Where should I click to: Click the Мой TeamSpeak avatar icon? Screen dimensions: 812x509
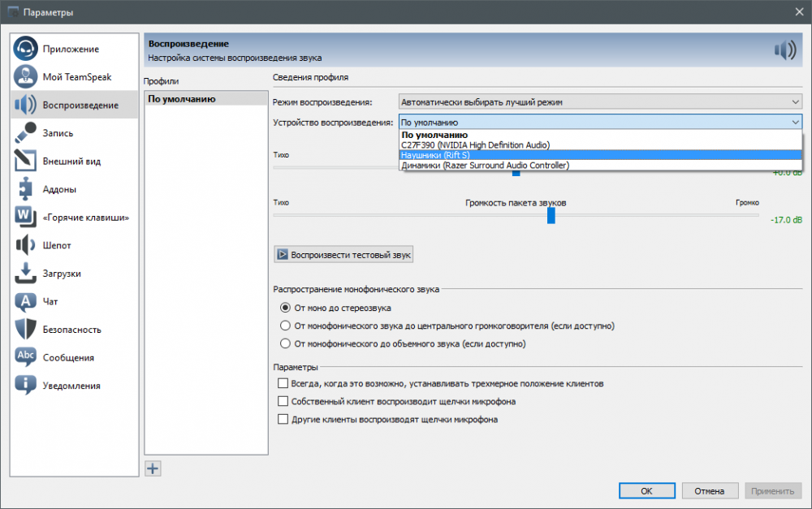[26, 77]
